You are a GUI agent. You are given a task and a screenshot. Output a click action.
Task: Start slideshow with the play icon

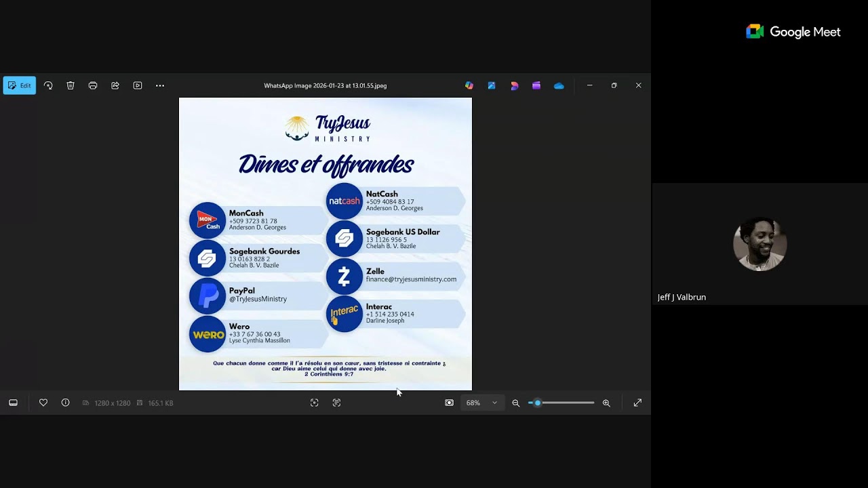point(138,85)
